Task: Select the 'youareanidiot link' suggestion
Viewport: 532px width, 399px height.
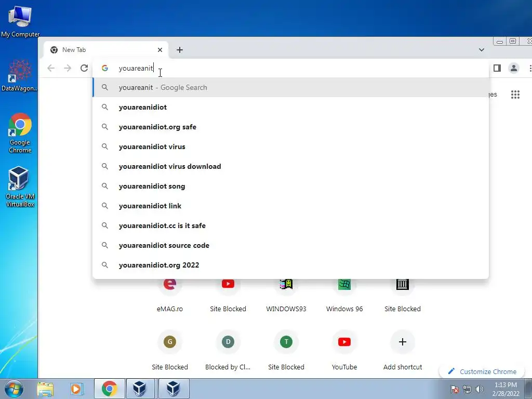Action: (291, 206)
